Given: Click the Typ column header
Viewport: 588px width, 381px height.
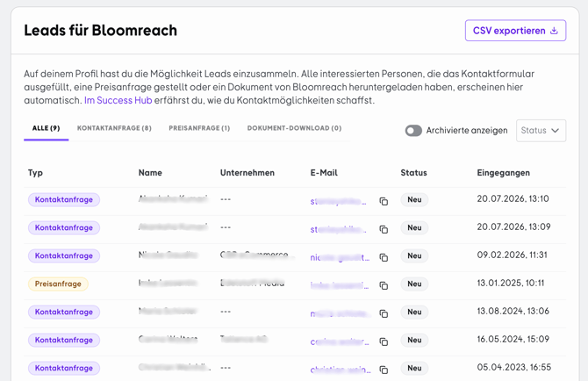Looking at the screenshot, I should tap(35, 173).
